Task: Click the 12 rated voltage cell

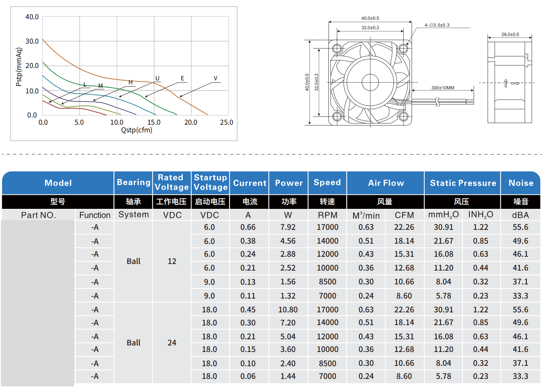Action: pyautogui.click(x=172, y=261)
